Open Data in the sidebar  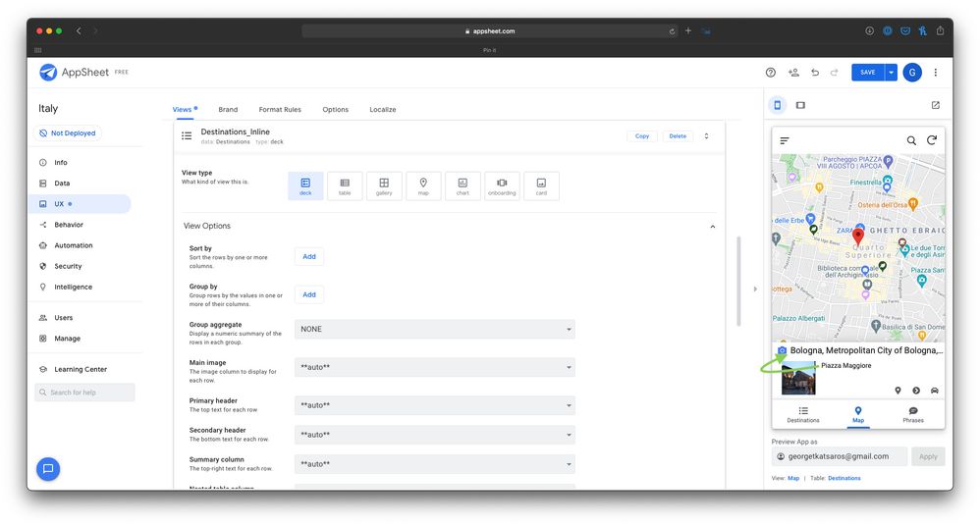(x=62, y=184)
